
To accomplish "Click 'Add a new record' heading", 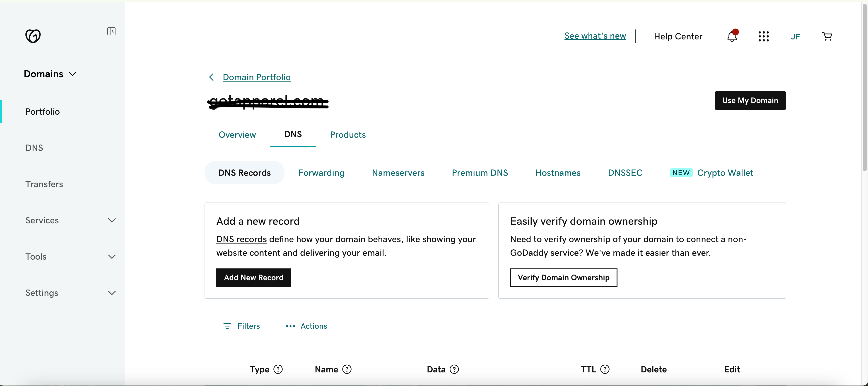I will pos(258,221).
